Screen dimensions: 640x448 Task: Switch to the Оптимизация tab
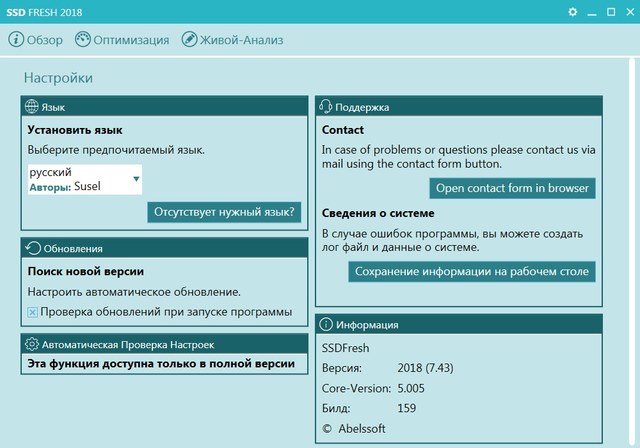[131, 40]
